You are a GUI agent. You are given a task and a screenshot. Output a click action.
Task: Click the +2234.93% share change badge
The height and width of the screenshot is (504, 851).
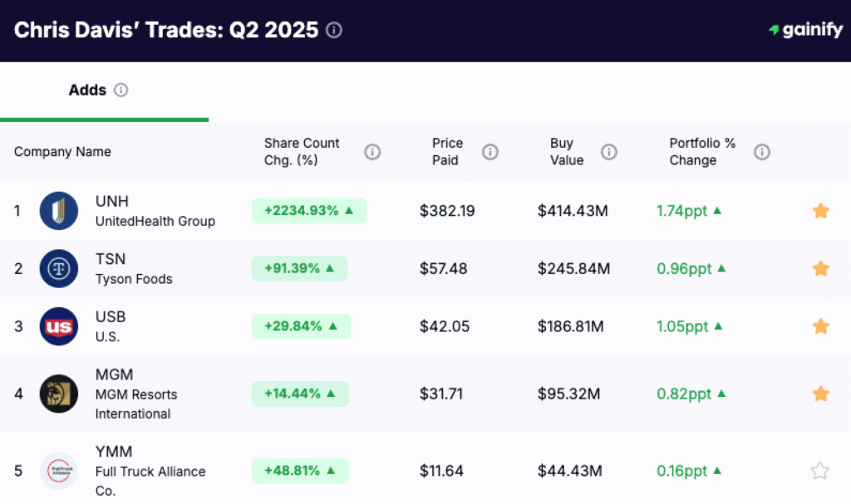309,211
